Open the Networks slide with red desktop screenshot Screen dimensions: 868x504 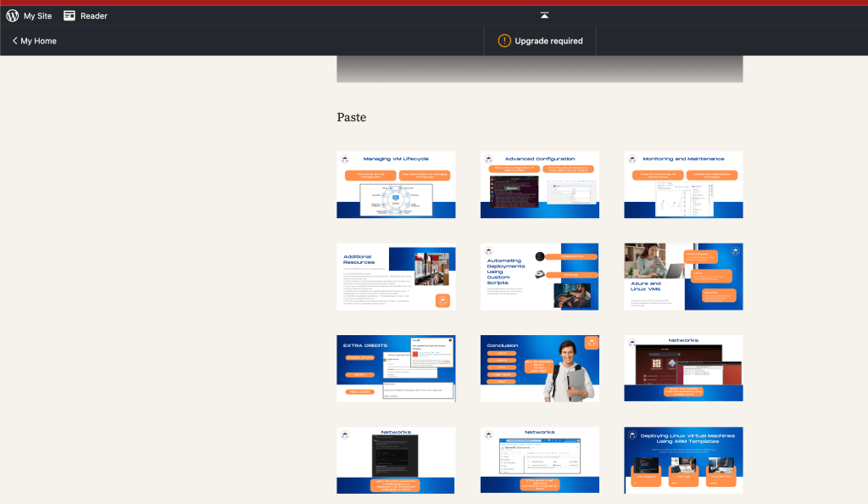coord(684,368)
